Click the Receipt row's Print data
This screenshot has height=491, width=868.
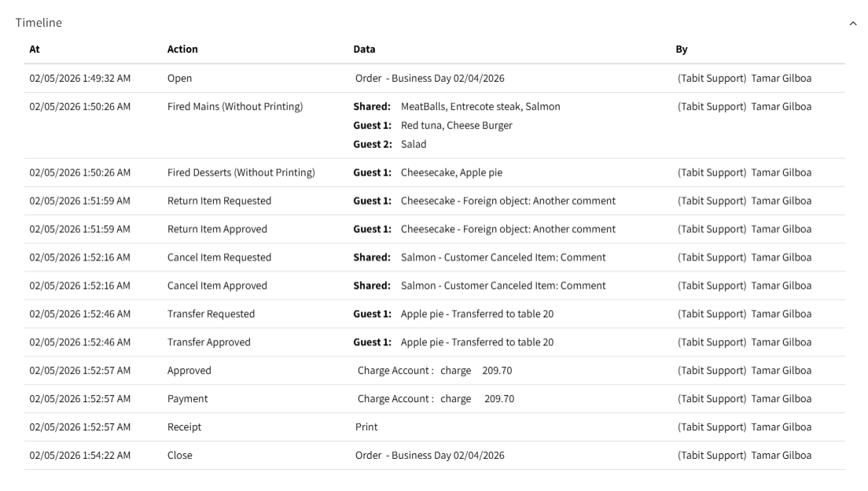click(x=366, y=427)
